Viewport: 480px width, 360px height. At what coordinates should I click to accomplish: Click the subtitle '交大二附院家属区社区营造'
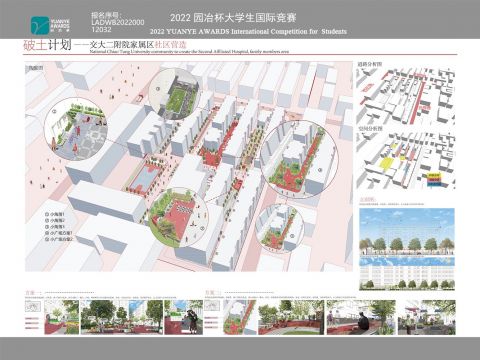point(138,45)
